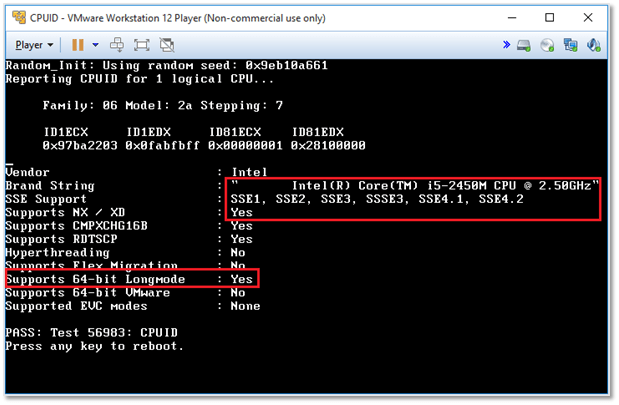Maximize the VMware Player window
The image size is (619, 405).
[550, 18]
